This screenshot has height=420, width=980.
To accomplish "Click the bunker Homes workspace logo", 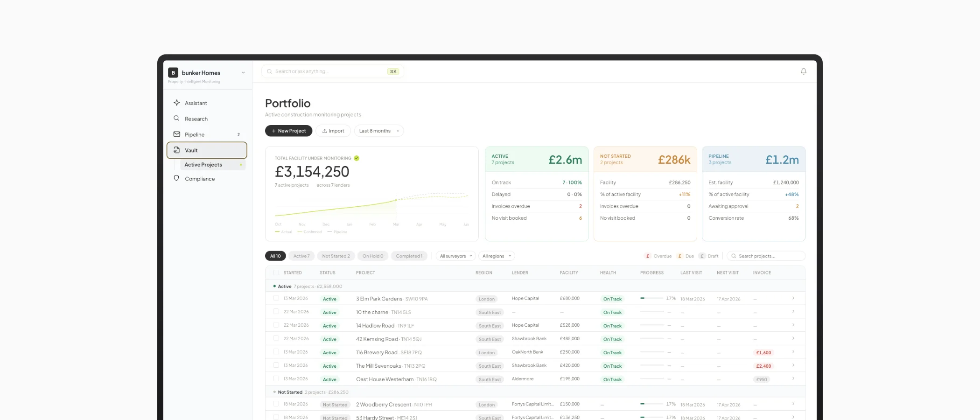I will (x=173, y=73).
